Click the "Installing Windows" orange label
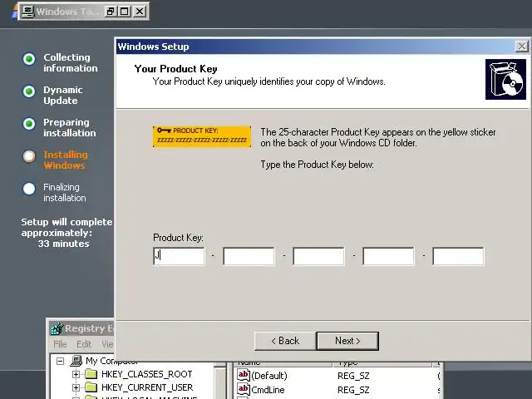532x399 pixels. 66,160
